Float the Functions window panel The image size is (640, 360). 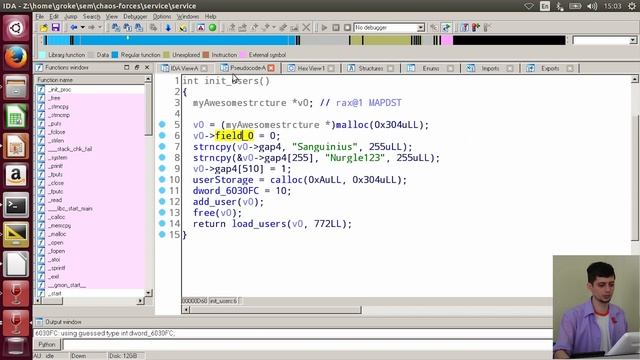click(137, 67)
